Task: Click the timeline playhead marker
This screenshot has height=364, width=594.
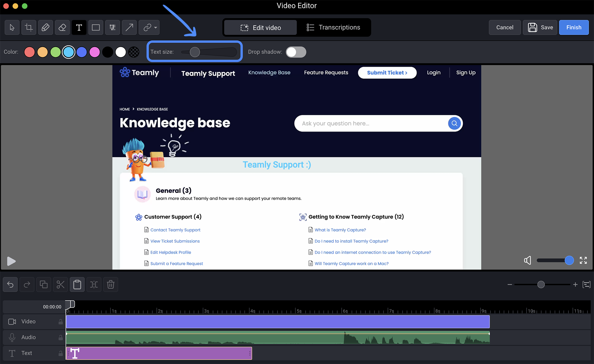Action: click(x=70, y=304)
